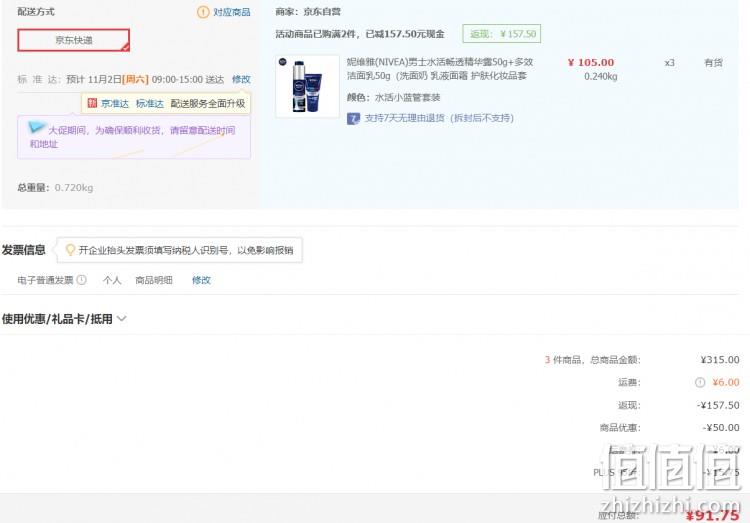Image resolution: width=750 pixels, height=523 pixels.
Task: Click the x3 quantity text
Action: pyautogui.click(x=670, y=63)
